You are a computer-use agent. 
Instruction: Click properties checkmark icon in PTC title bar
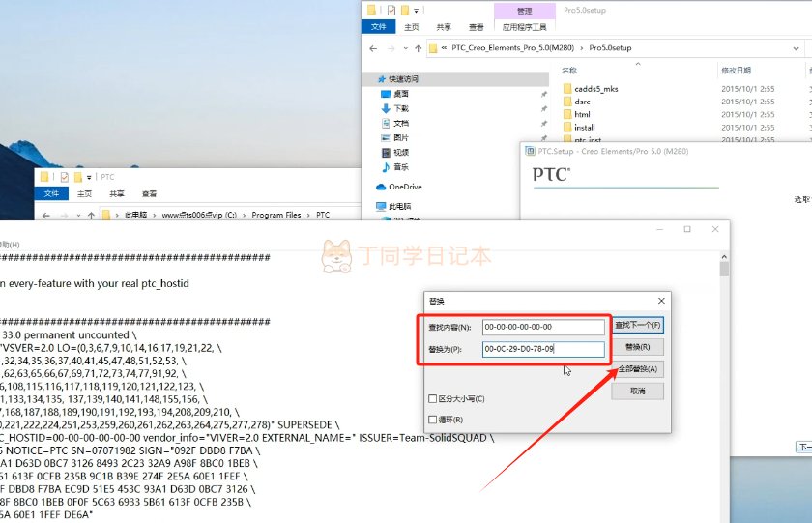[64, 177]
